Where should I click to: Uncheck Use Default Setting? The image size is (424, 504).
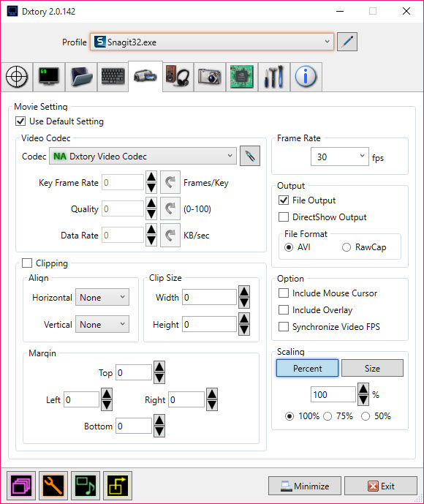click(x=20, y=121)
